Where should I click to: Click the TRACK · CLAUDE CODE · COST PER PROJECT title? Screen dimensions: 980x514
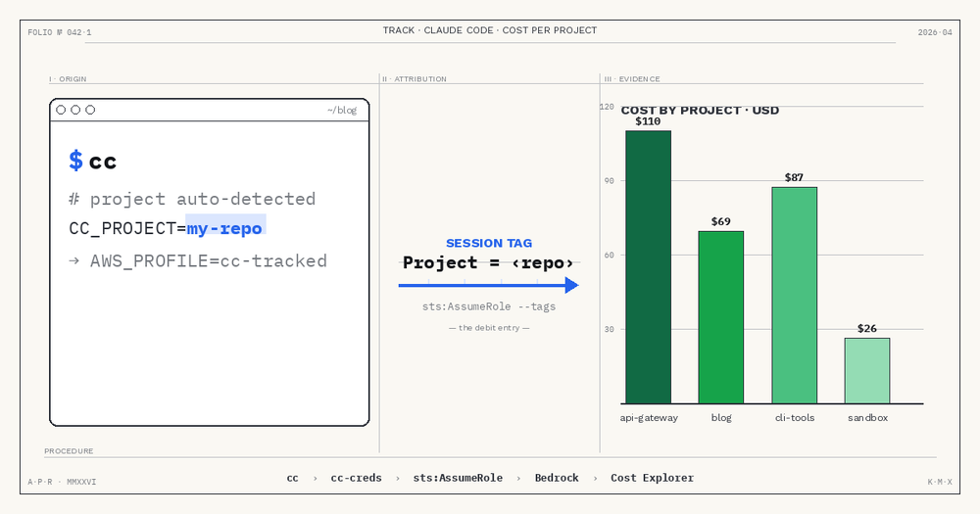pyautogui.click(x=490, y=30)
